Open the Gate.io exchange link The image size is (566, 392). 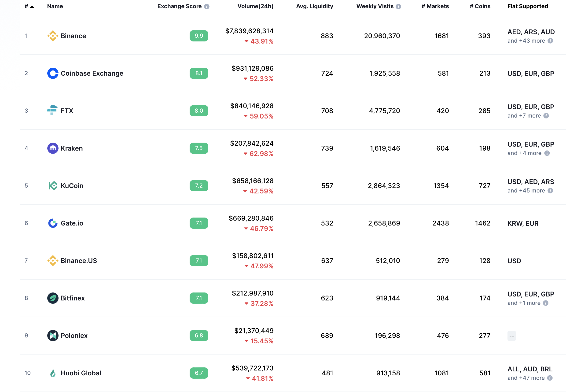click(72, 223)
